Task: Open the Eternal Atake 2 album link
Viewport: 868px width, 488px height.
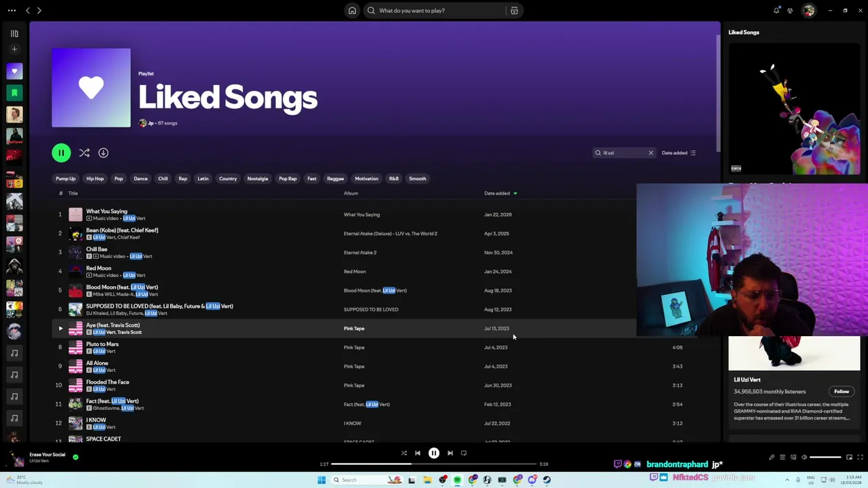Action: click(x=360, y=252)
